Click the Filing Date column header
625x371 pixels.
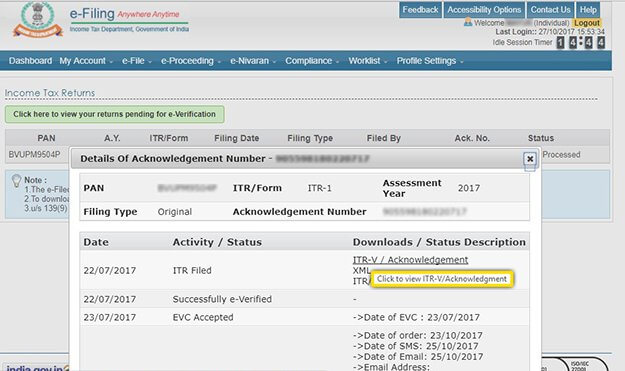pyautogui.click(x=236, y=138)
